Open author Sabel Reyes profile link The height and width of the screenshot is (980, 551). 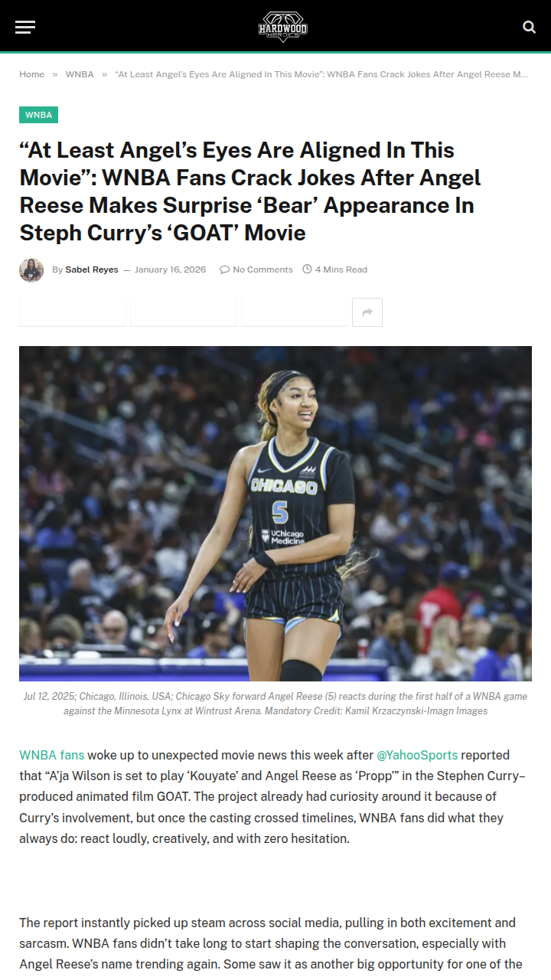[x=92, y=269]
